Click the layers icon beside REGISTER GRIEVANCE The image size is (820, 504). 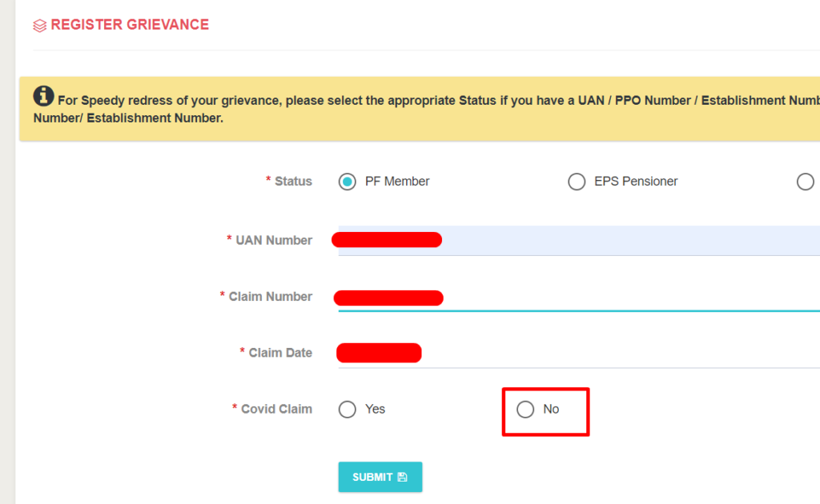click(x=39, y=25)
